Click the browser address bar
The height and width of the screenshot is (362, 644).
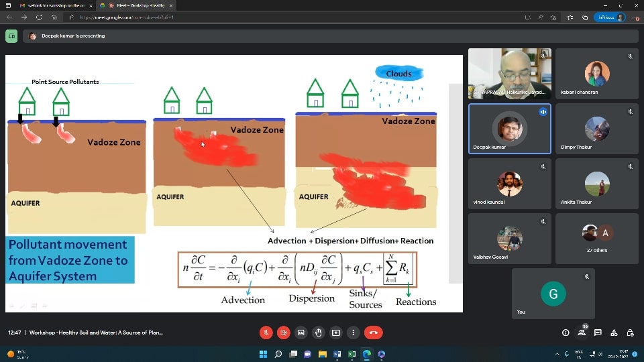click(x=268, y=17)
